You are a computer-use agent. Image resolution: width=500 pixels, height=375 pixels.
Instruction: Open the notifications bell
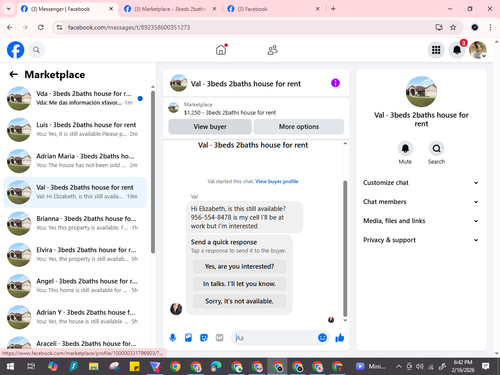tap(457, 50)
